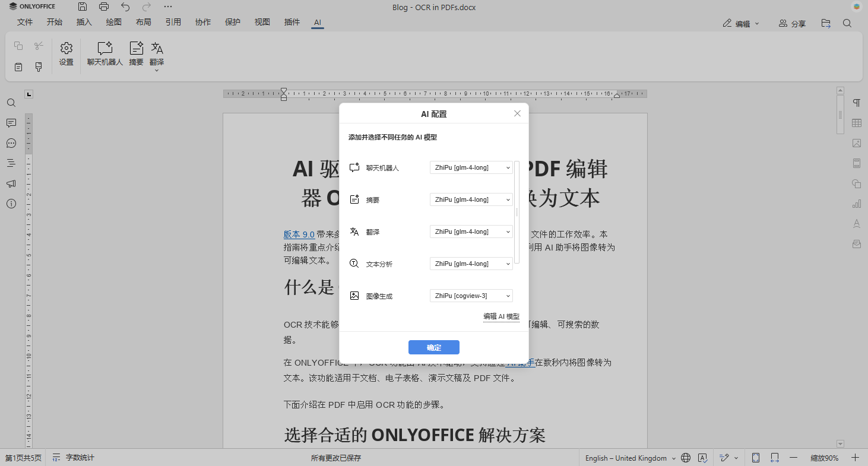Open the Comments panel in left sidebar
The width and height of the screenshot is (868, 466).
coord(11,123)
